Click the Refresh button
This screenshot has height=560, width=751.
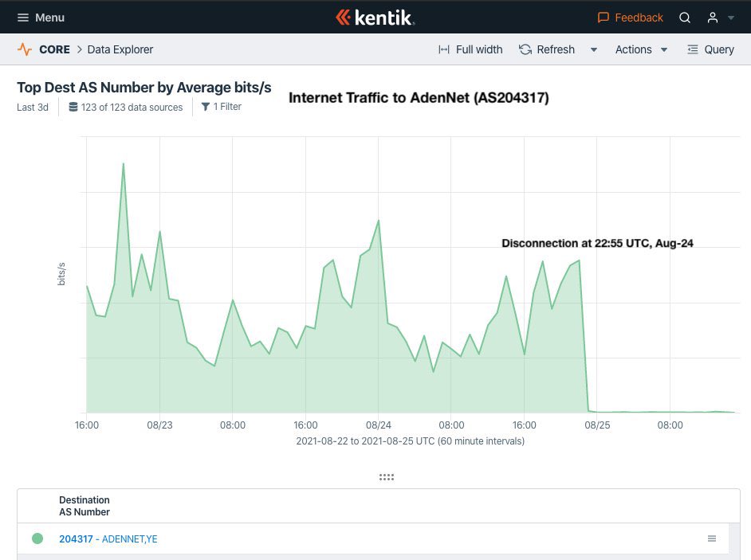(x=547, y=49)
